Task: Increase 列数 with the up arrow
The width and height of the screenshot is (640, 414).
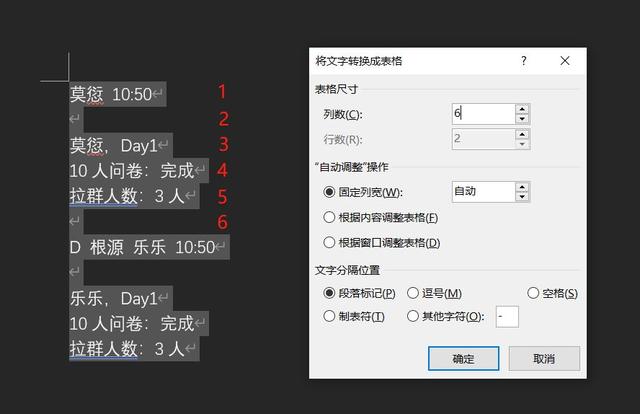Action: tap(521, 109)
